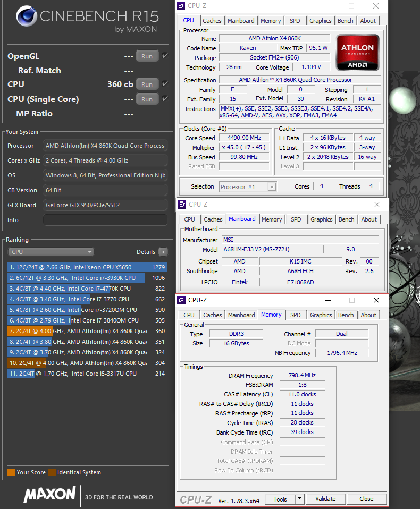Click the GFX Board field showing GeForce GTX 950
Viewport: 420px width, 509px height.
[105, 205]
